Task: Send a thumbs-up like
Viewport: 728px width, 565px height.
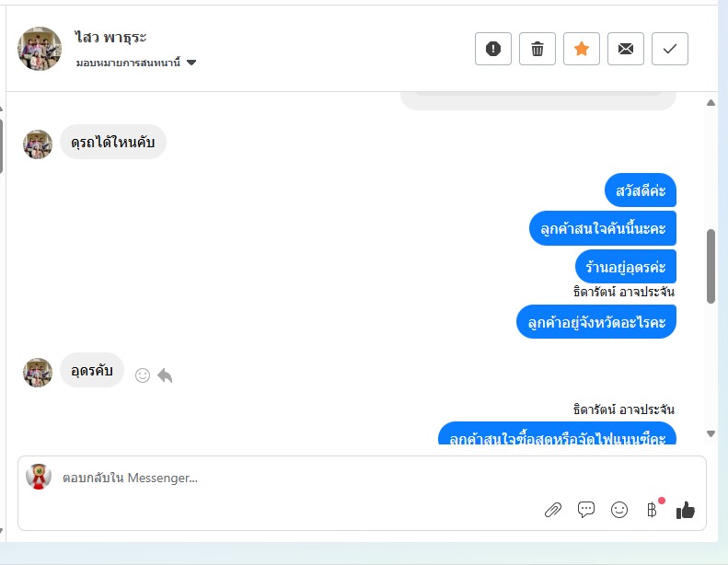Action: (686, 510)
